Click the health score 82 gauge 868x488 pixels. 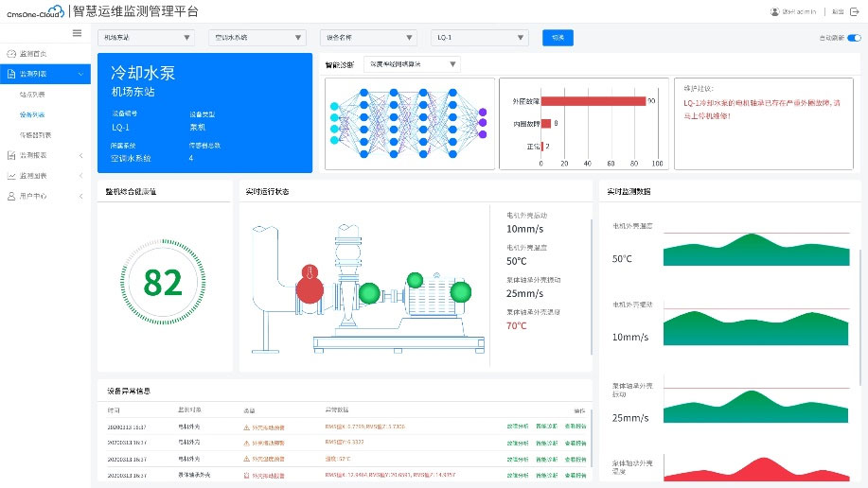pos(163,283)
